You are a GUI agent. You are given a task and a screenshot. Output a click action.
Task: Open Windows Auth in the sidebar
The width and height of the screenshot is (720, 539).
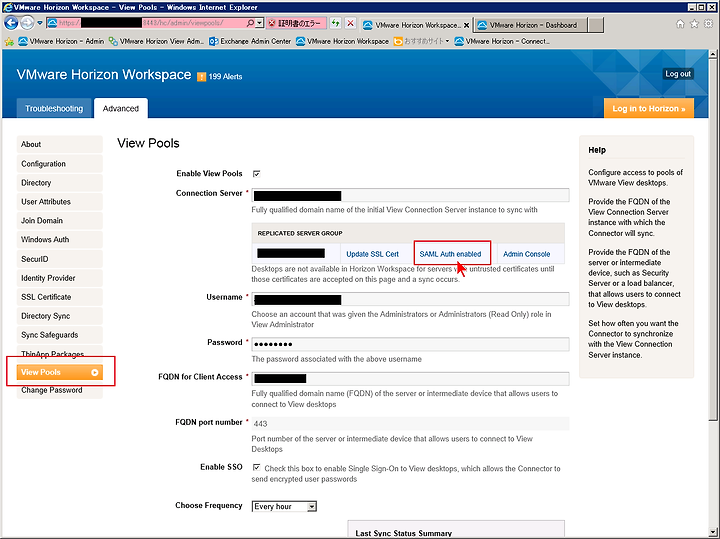59,240
